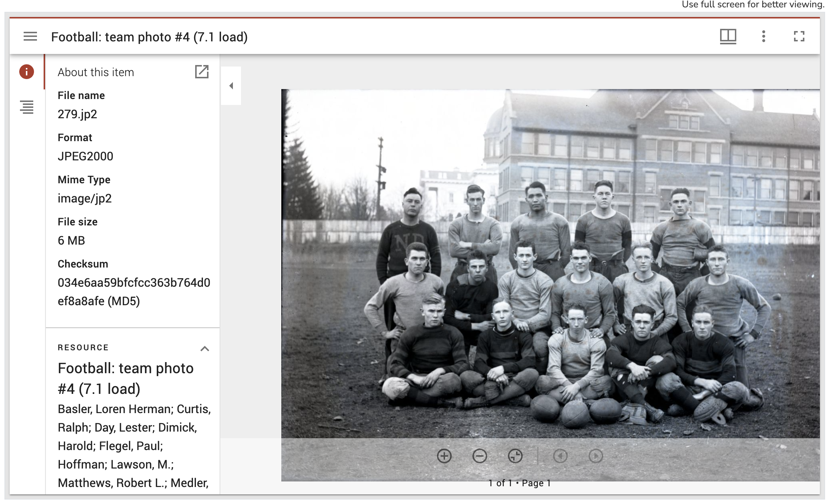The width and height of the screenshot is (831, 504).
Task: Open the hamburger sidebar menu
Action: tap(30, 37)
